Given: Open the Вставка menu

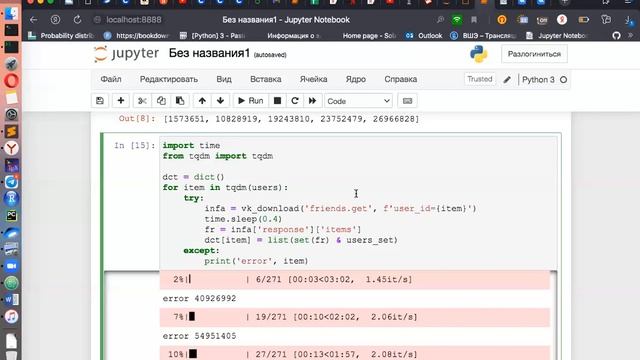Looking at the screenshot, I should (x=266, y=79).
